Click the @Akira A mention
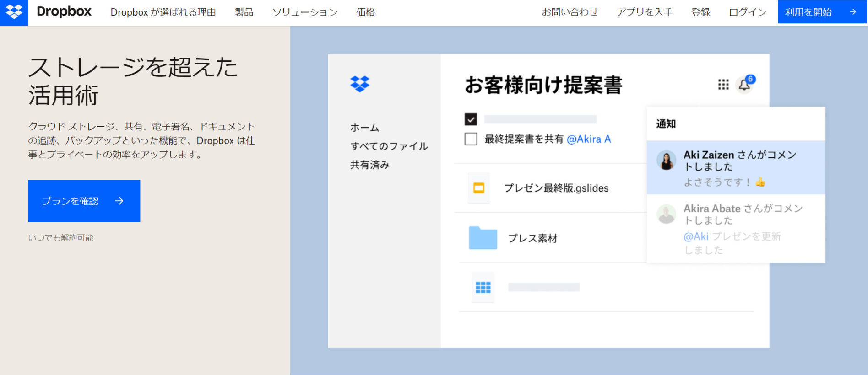Screen dimensions: 868x375 [589, 139]
